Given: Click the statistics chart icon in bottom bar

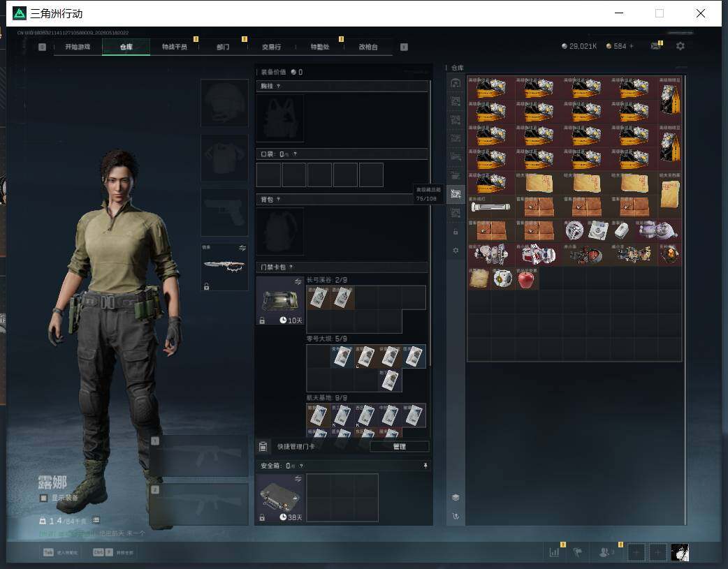Looking at the screenshot, I should click(554, 552).
